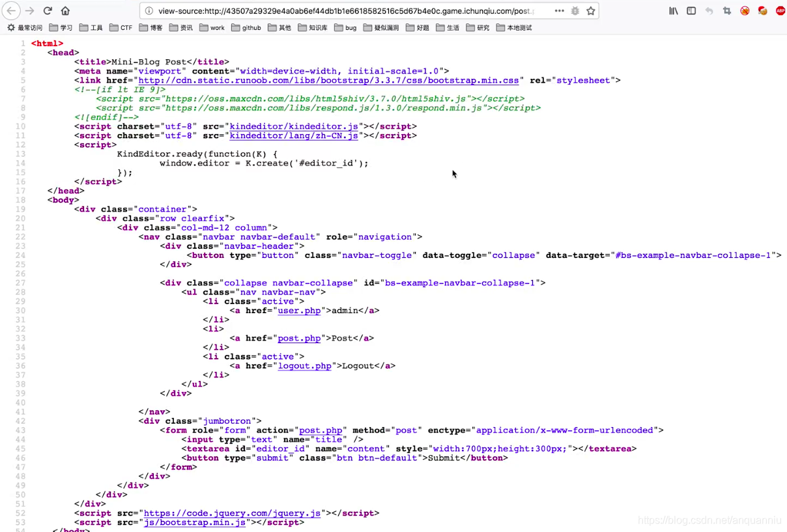Open the kindeditor/lang/zh-CN.js link
The image size is (787, 532).
[x=294, y=135]
